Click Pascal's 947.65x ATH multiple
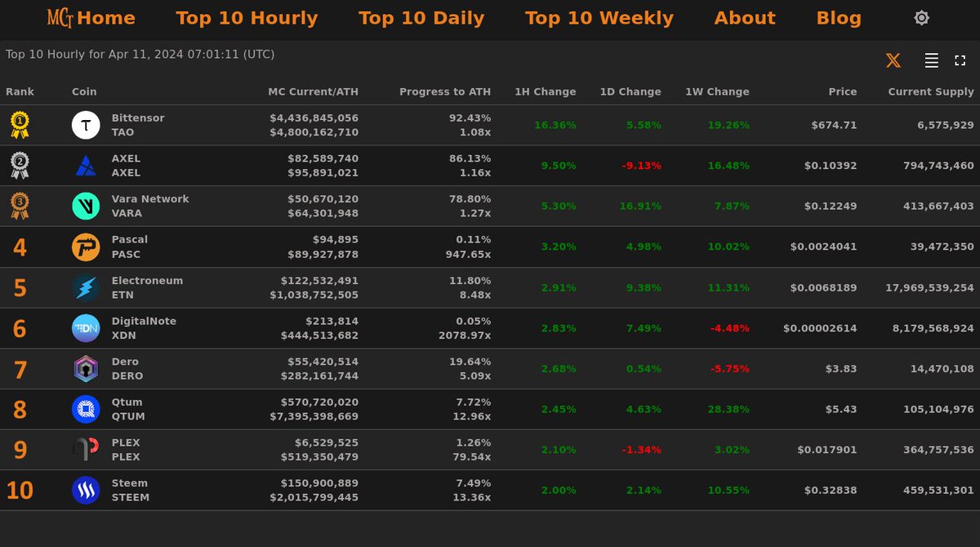The height and width of the screenshot is (547, 980). 467,254
